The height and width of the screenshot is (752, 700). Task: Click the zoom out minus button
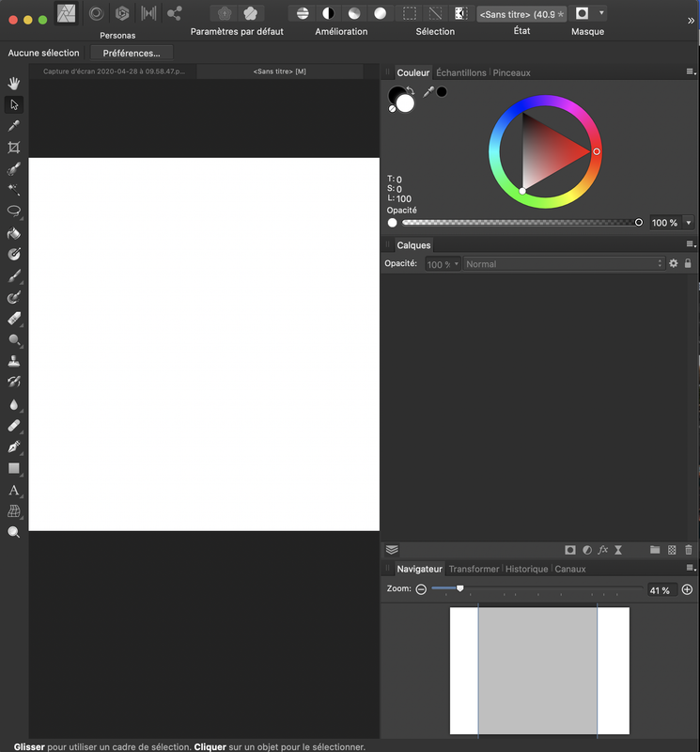[421, 589]
